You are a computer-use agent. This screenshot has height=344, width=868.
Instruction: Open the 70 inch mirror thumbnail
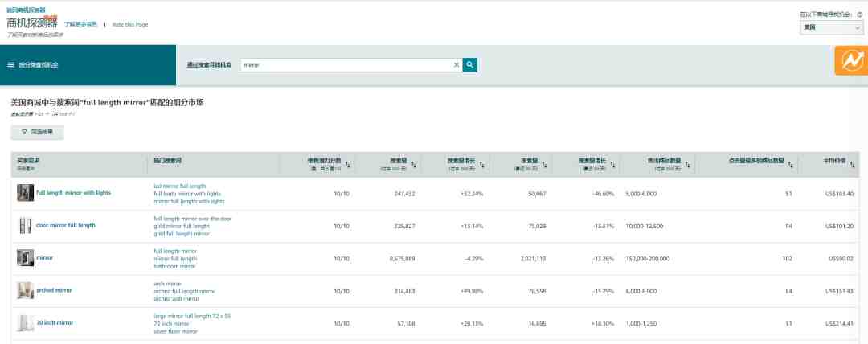tap(25, 322)
